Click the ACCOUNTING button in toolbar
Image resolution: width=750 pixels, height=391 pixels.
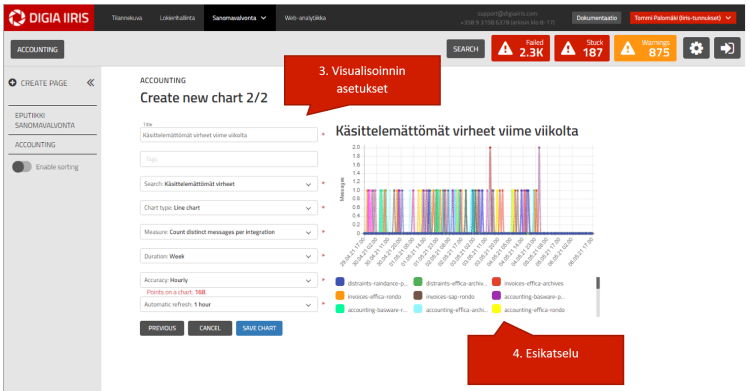pos(37,49)
